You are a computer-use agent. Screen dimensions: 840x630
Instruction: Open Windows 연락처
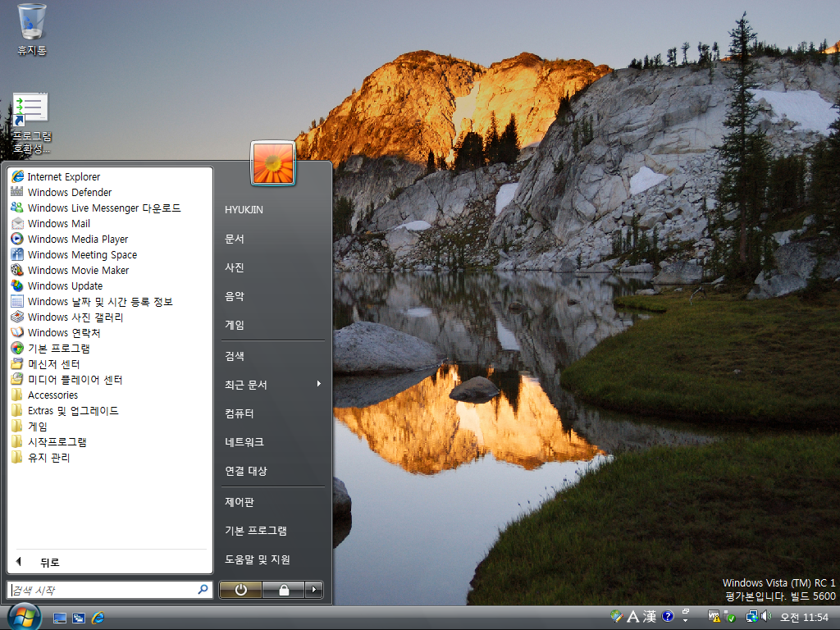tap(110, 332)
